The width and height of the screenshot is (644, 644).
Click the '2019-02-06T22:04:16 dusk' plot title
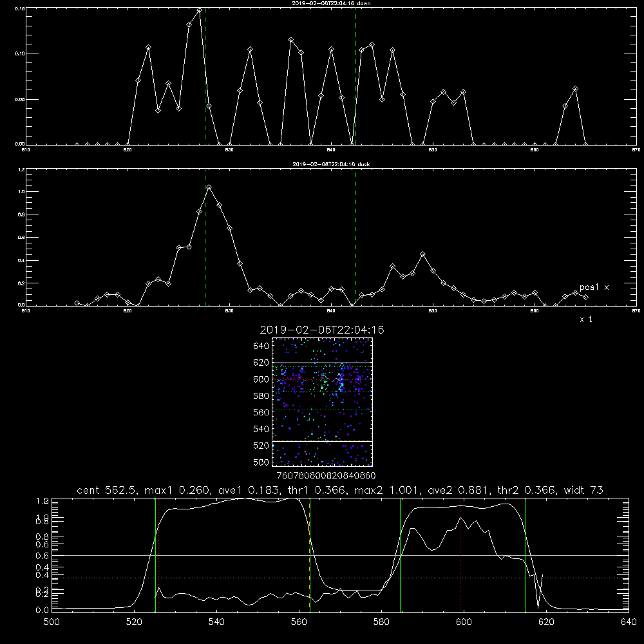pos(331,164)
